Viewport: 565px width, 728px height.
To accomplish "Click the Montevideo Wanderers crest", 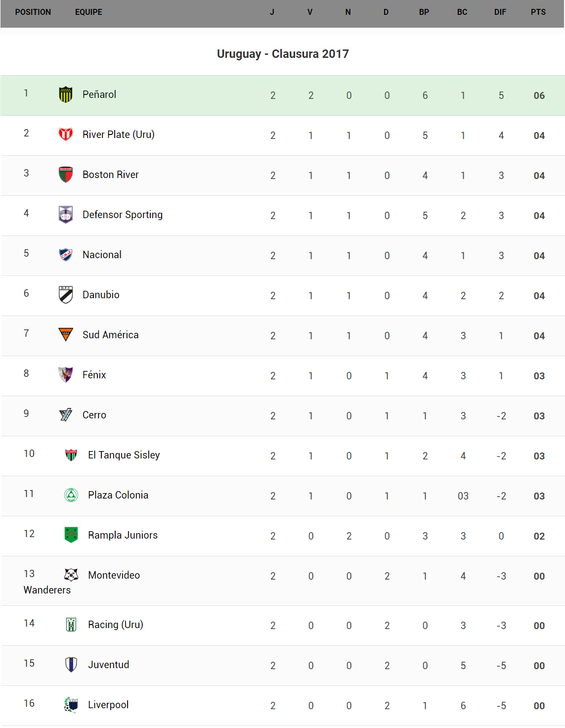I will pyautogui.click(x=71, y=575).
